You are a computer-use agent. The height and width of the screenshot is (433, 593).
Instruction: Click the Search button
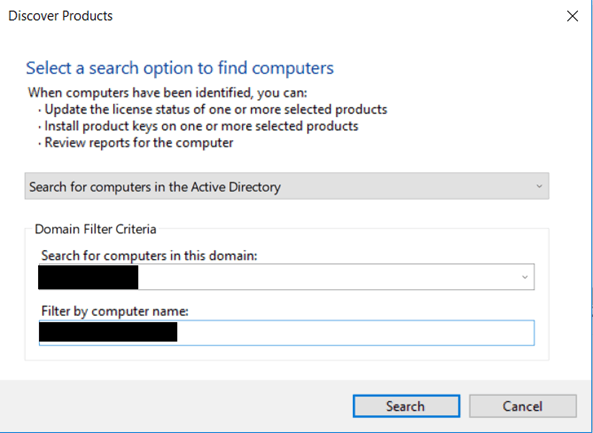coord(406,406)
